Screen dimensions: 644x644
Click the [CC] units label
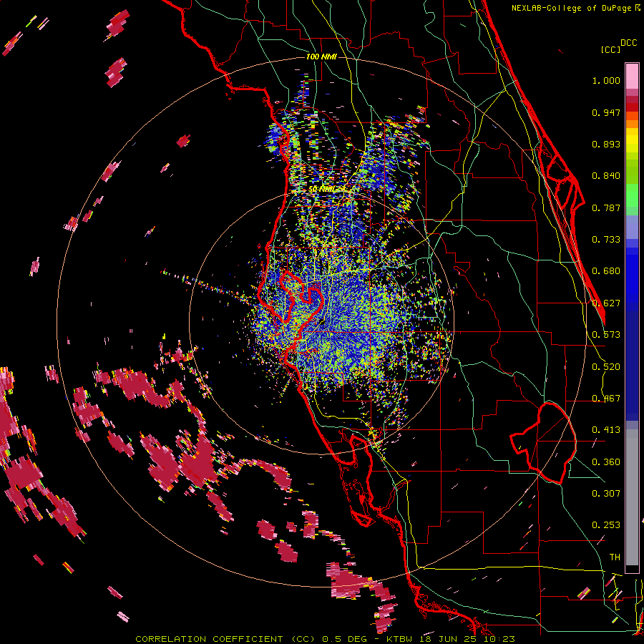[x=610, y=49]
